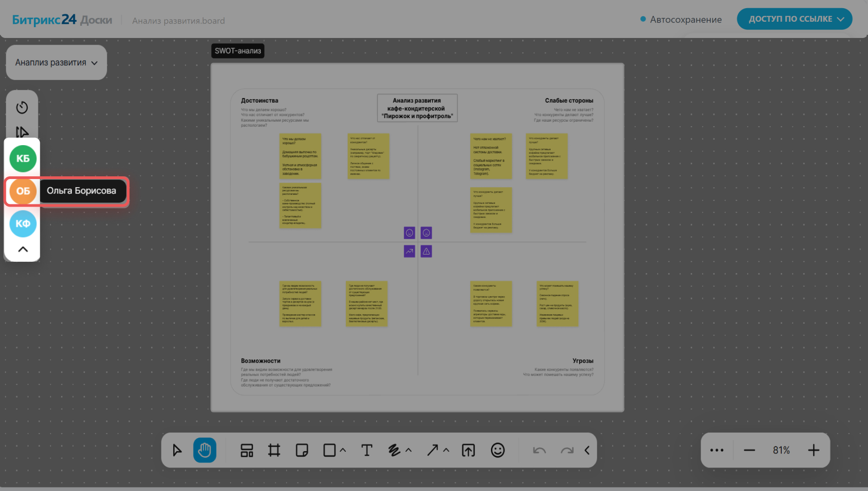Pick the sticky note tool
Image resolution: width=868 pixels, height=491 pixels.
pos(302,450)
